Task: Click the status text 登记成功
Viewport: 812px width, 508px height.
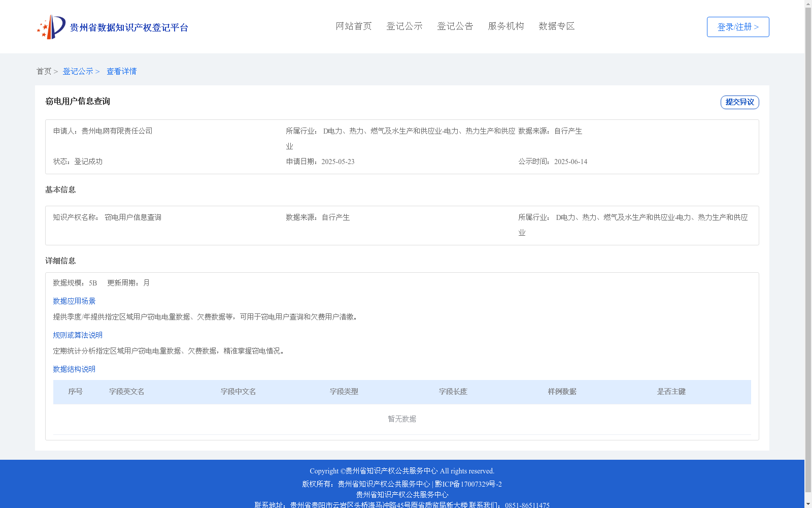Action: click(x=88, y=162)
